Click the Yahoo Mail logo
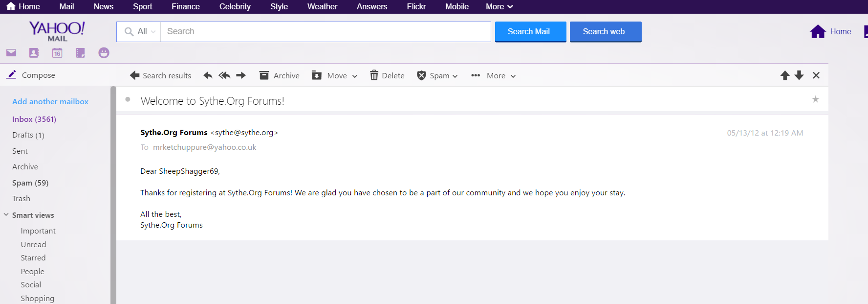This screenshot has height=304, width=868. click(57, 31)
